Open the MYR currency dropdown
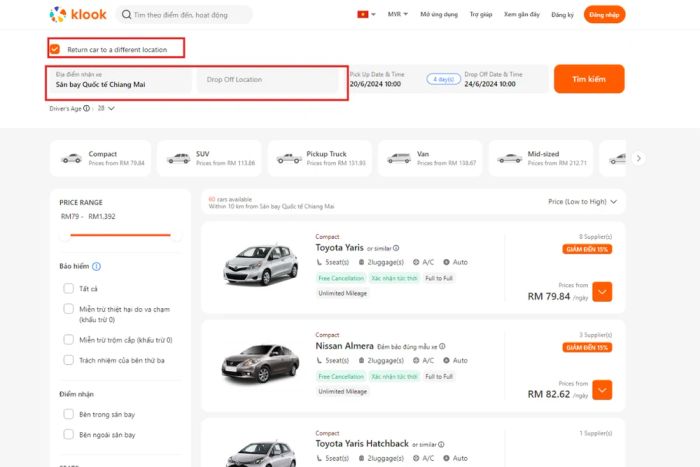Screen dimensions: 700x467 point(397,14)
